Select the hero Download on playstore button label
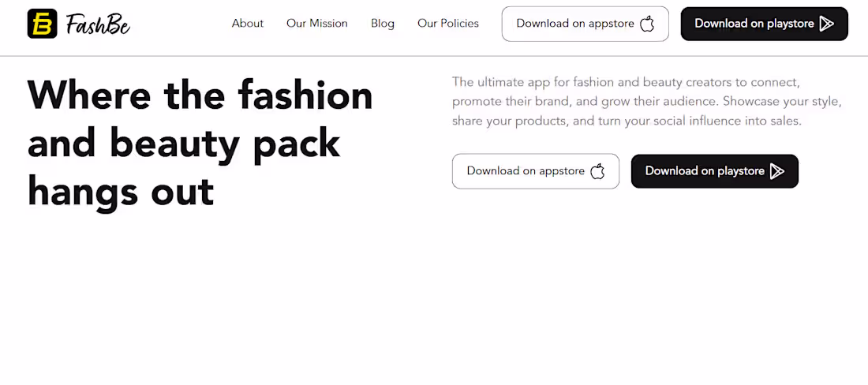This screenshot has height=385, width=868. click(705, 171)
